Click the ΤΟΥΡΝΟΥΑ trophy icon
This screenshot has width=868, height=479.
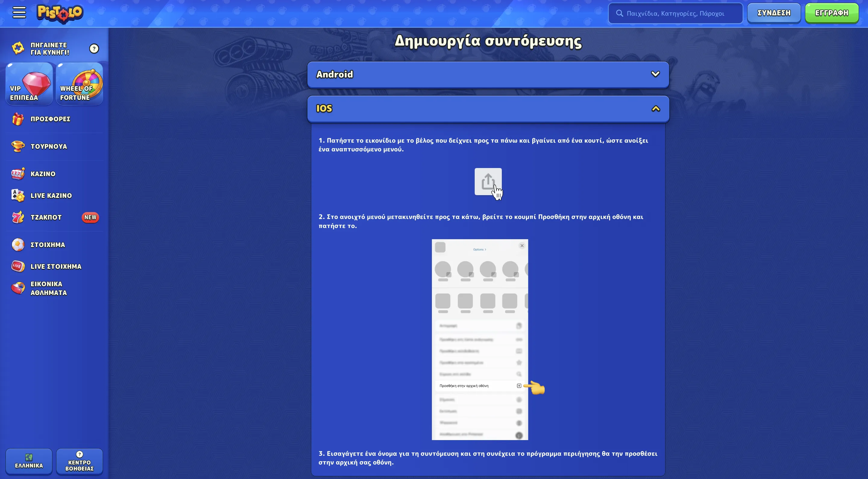18,146
